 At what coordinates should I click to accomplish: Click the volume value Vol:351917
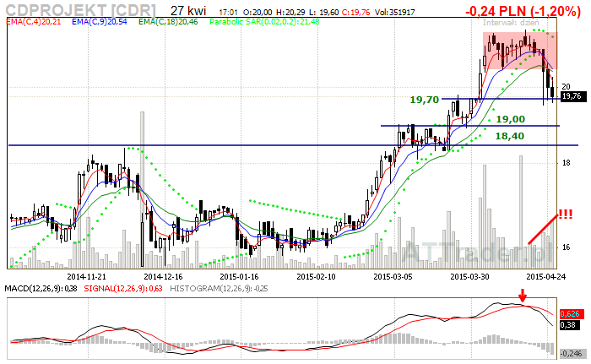pos(394,13)
